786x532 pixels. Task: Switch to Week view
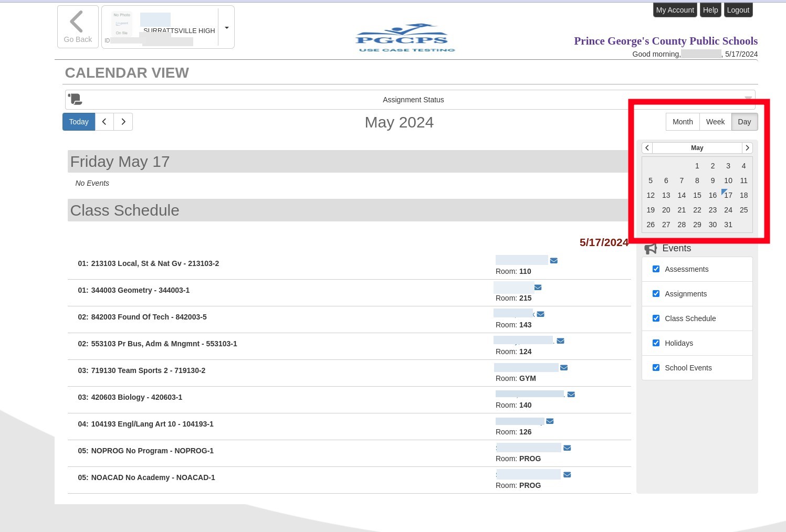[715, 122]
